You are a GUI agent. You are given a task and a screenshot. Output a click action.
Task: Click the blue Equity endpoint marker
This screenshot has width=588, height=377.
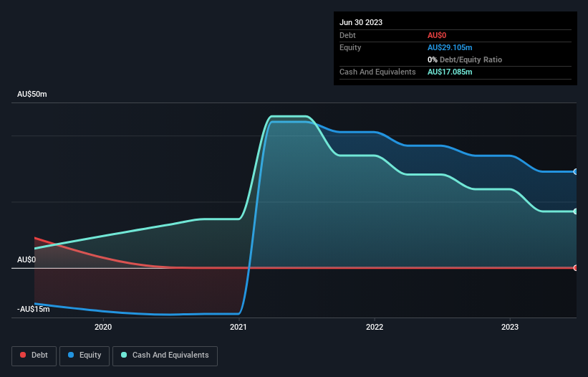click(x=576, y=172)
